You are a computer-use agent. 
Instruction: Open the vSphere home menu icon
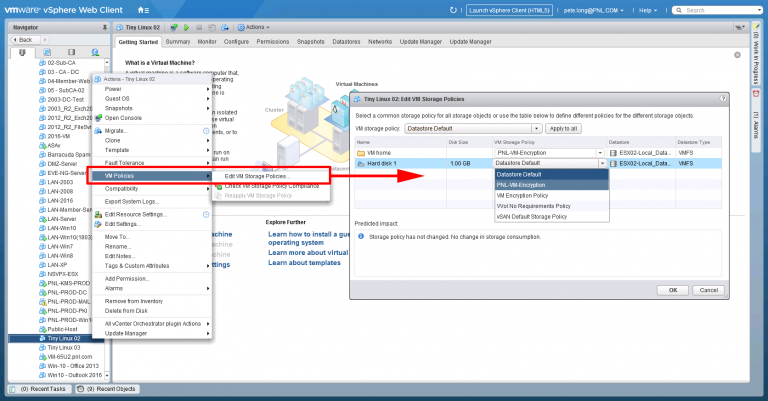(x=143, y=10)
